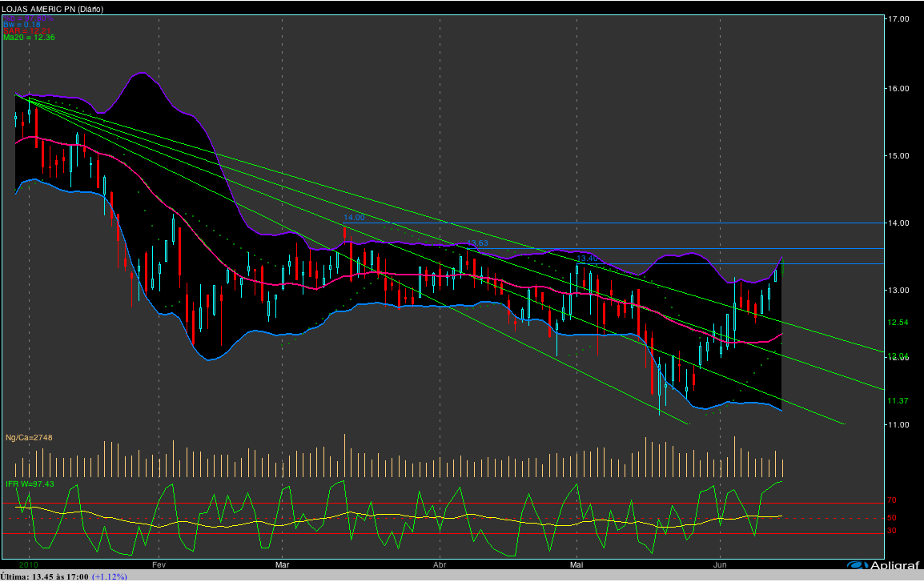Click the Última: 13.45 às 17:00 status text
The height and width of the screenshot is (582, 924).
pos(45,576)
